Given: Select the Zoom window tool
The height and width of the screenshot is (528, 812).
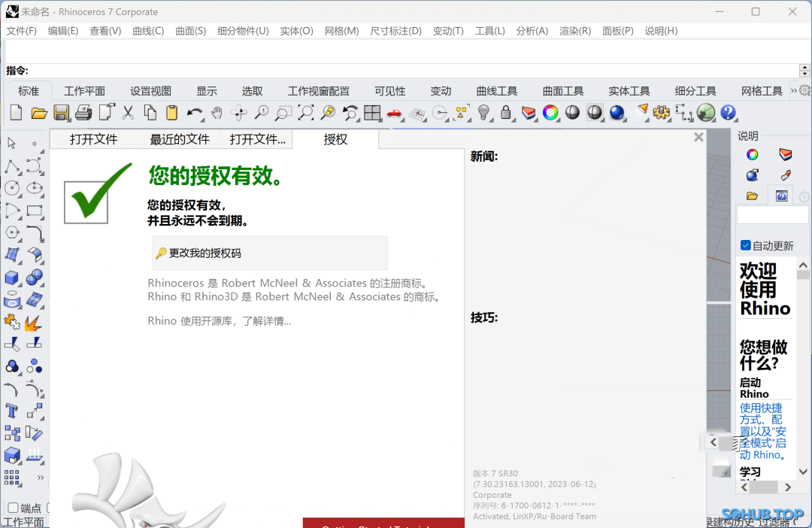Looking at the screenshot, I should tap(282, 113).
